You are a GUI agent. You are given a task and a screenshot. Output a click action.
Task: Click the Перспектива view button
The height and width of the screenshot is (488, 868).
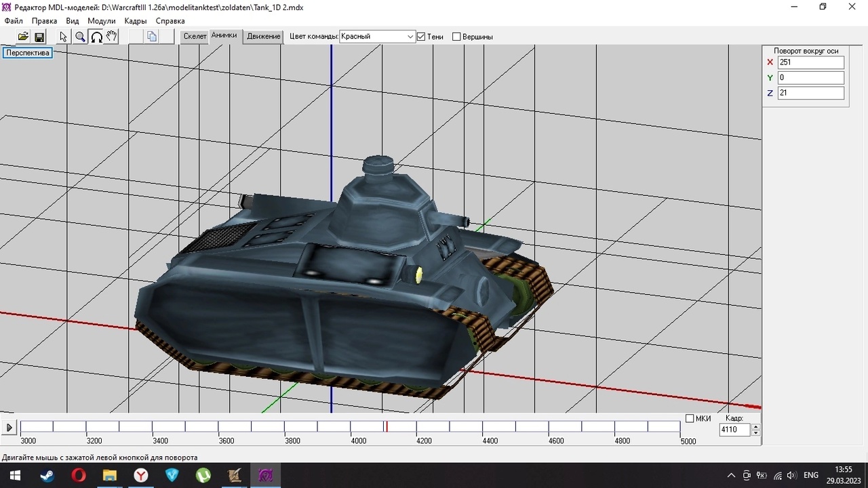[x=28, y=52]
